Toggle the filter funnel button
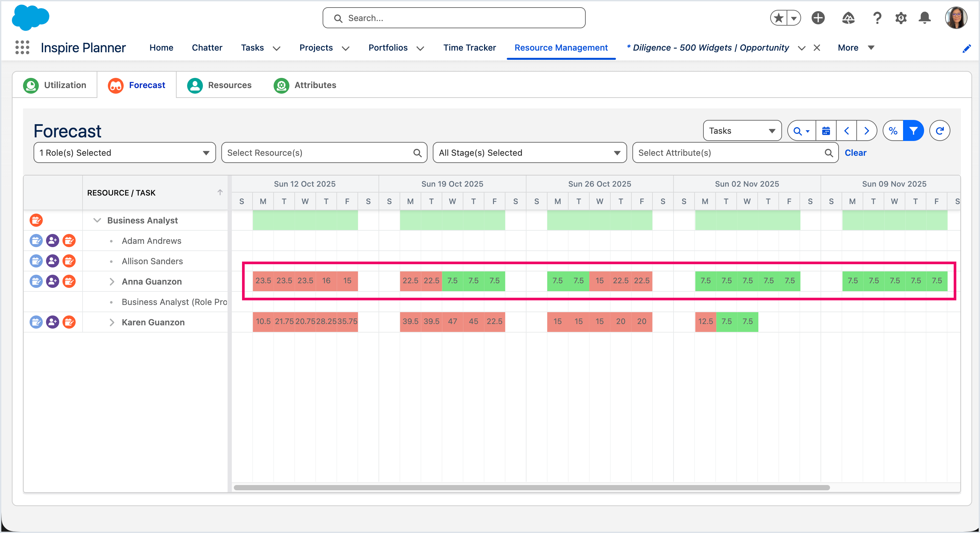Screen dimensions: 980x533 pyautogui.click(x=914, y=131)
